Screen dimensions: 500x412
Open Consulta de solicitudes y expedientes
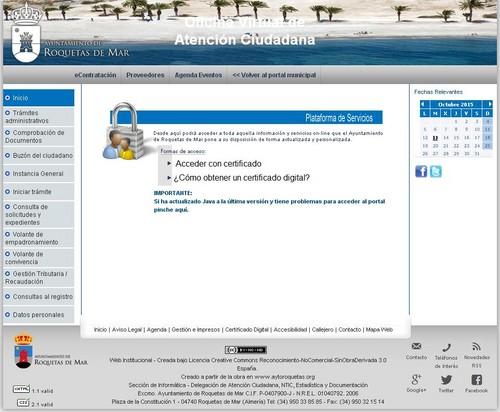tap(39, 214)
